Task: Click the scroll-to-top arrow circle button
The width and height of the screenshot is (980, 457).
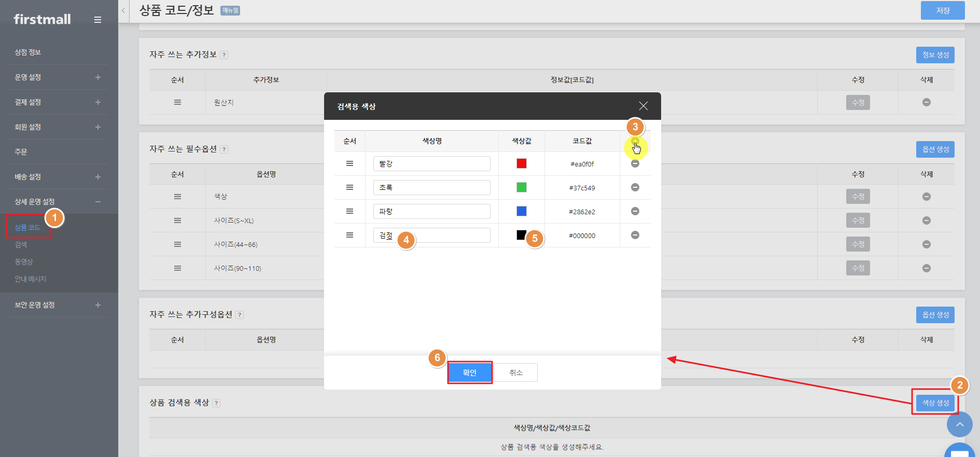Action: pos(959,425)
